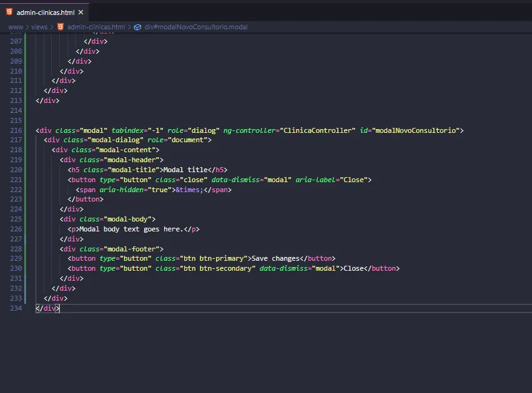Close the admin-clinicas.html tab
Viewport: 532px width, 393px height.
pyautogui.click(x=81, y=12)
